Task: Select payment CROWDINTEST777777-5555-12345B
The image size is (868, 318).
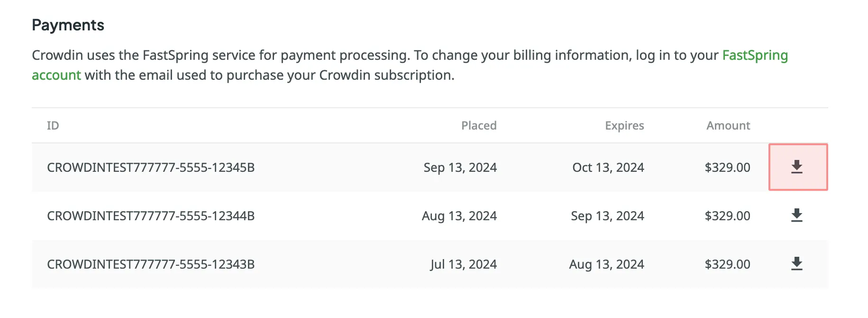Action: tap(151, 167)
